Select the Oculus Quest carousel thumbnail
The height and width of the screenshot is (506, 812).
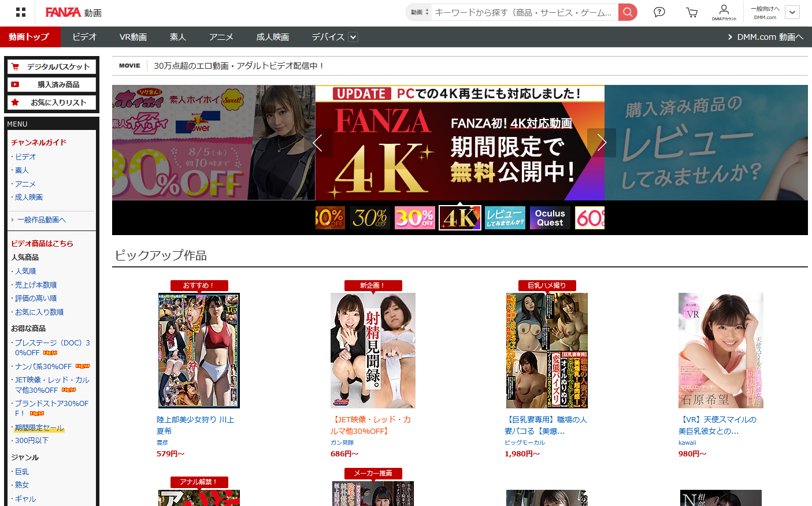550,218
